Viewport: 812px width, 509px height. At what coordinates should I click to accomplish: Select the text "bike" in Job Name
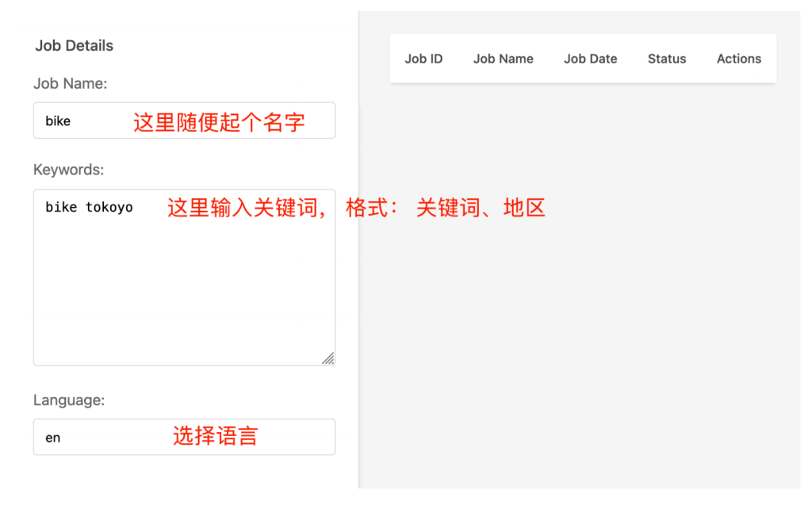tap(59, 121)
